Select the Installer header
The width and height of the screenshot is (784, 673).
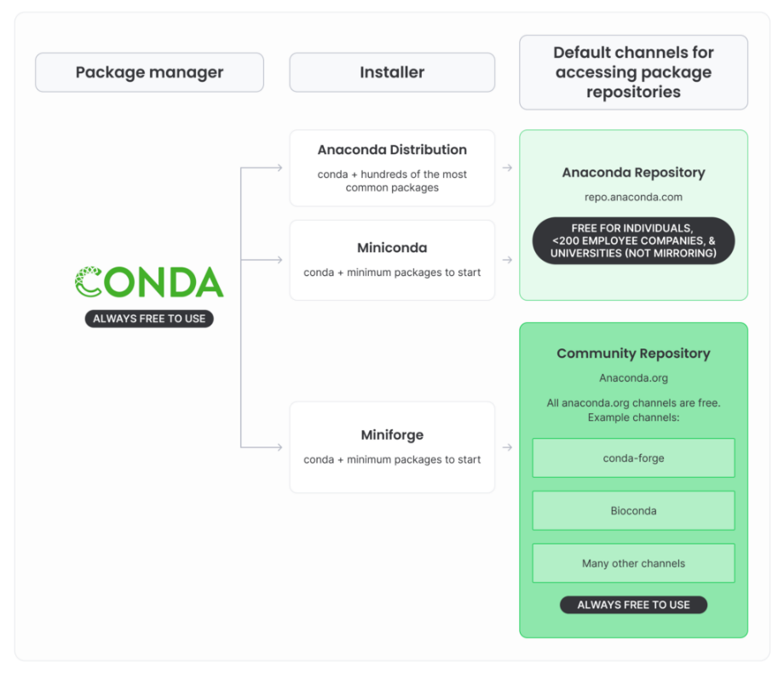click(392, 72)
